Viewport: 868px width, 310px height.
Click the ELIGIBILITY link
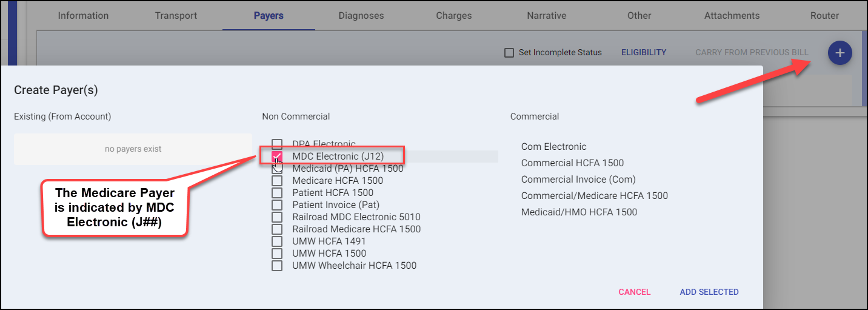coord(644,53)
